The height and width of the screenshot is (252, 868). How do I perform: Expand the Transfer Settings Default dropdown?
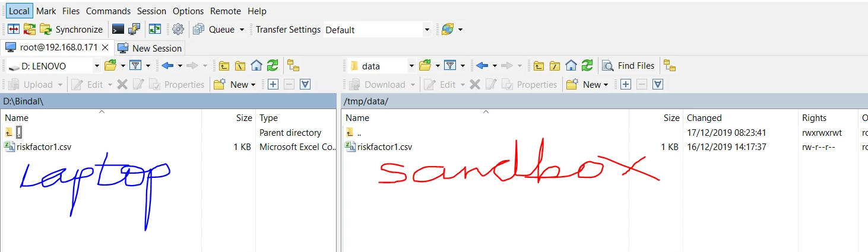pyautogui.click(x=427, y=30)
